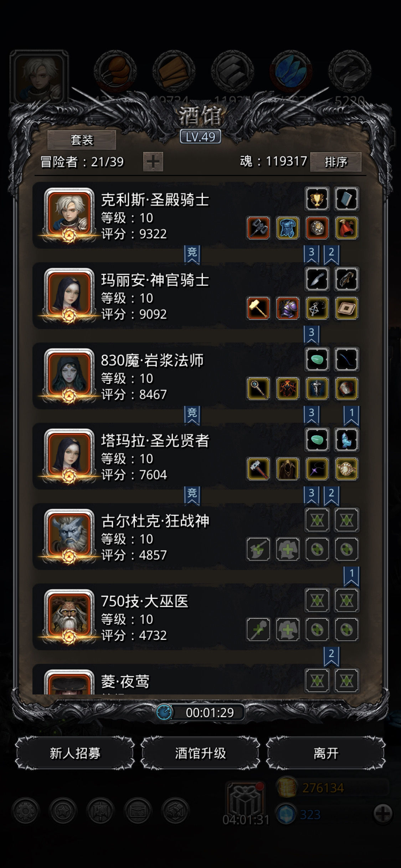This screenshot has width=401, height=868.
Task: Add armor in 750技·大巫医 empty armor slot
Action: click(x=288, y=629)
